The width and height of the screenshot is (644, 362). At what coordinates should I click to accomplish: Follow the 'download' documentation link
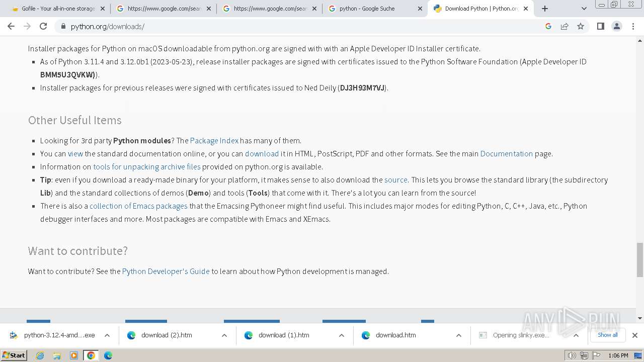pos(262,153)
